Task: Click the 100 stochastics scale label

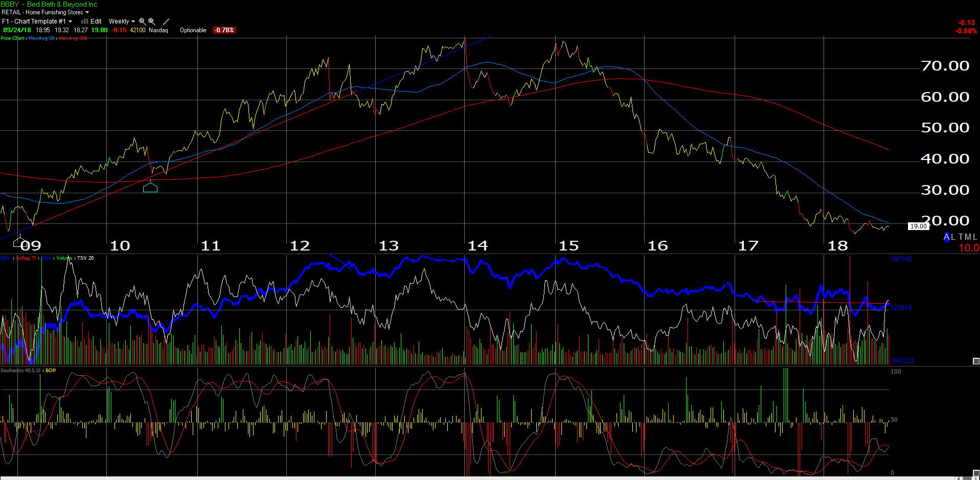Action: (896, 372)
